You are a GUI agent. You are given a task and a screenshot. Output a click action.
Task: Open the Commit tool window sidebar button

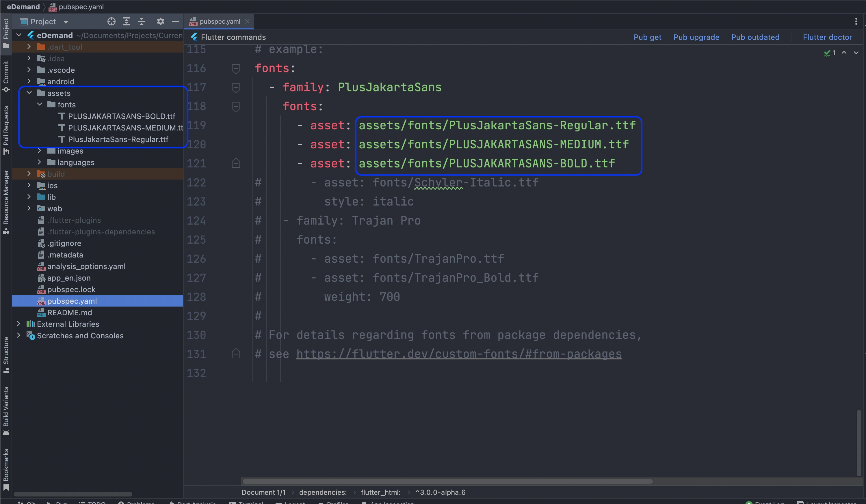pos(6,76)
